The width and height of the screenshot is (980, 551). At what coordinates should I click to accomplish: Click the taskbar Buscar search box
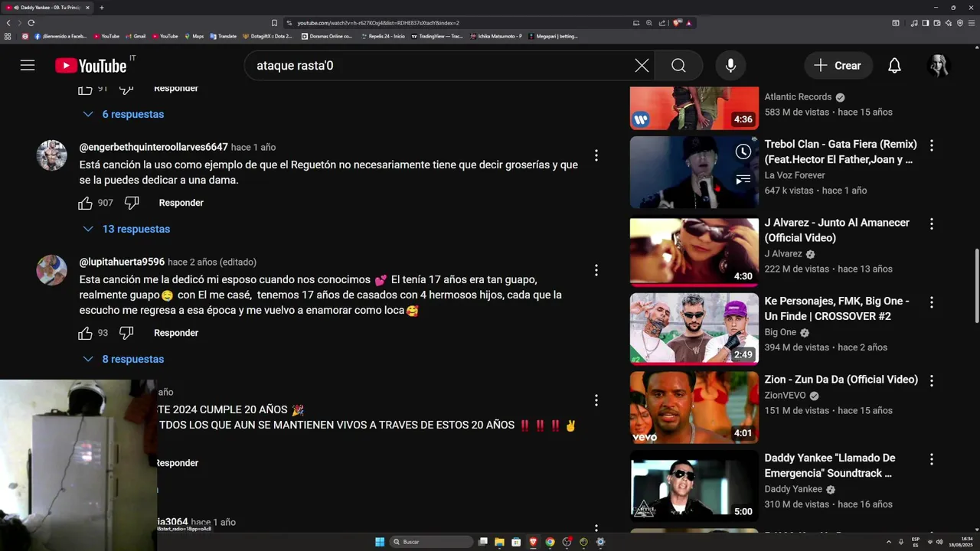(432, 542)
